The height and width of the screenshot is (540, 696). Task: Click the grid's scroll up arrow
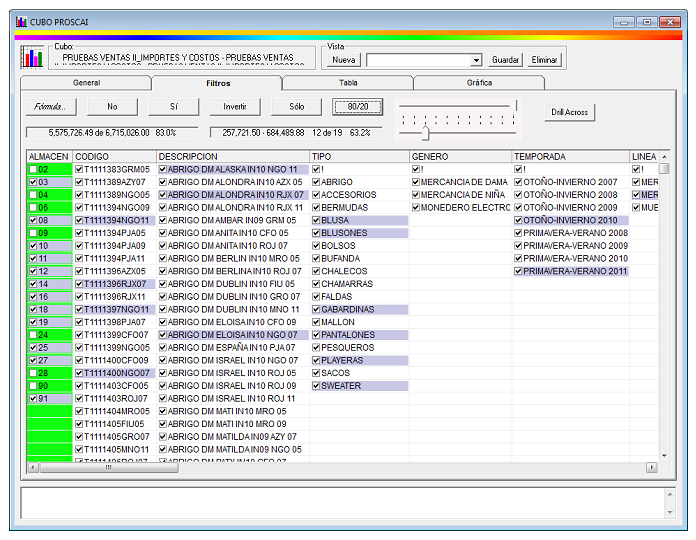click(664, 157)
